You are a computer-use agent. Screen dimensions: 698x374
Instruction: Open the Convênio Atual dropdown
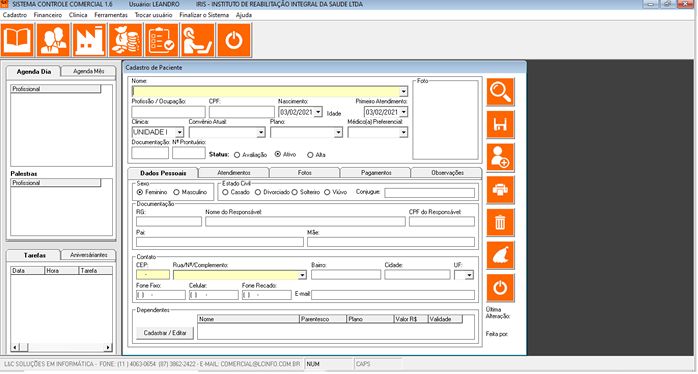pyautogui.click(x=261, y=133)
